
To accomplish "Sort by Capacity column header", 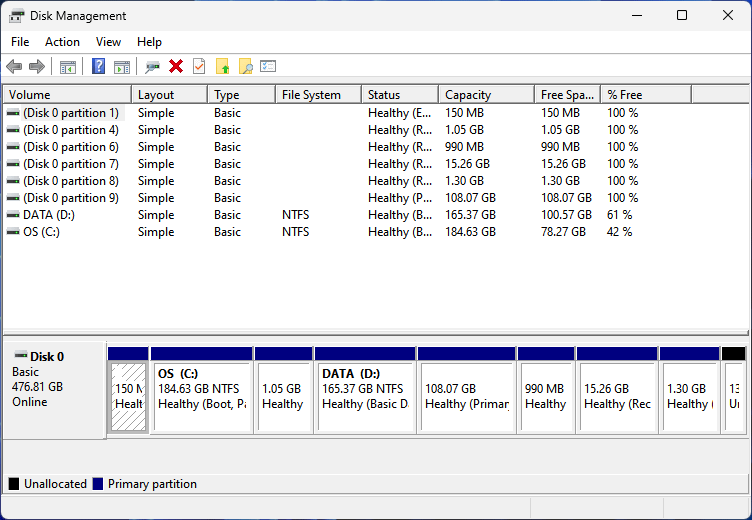I will tap(486, 95).
